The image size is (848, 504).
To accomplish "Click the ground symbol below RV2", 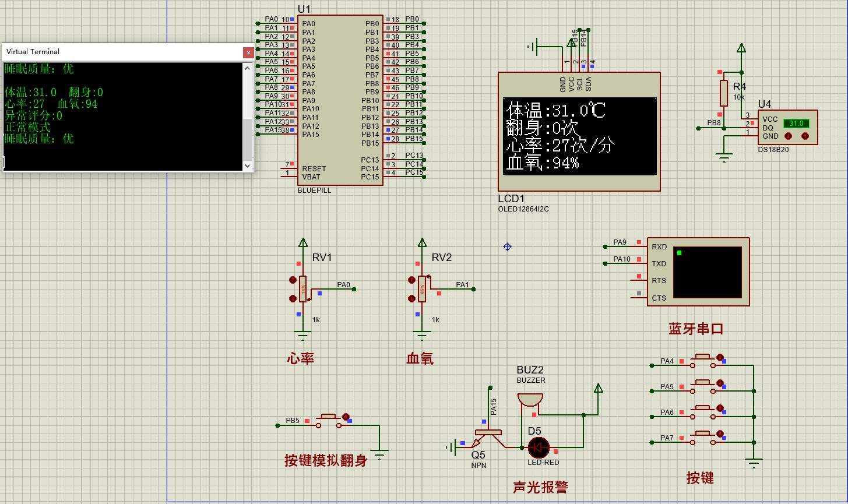I will click(x=422, y=335).
